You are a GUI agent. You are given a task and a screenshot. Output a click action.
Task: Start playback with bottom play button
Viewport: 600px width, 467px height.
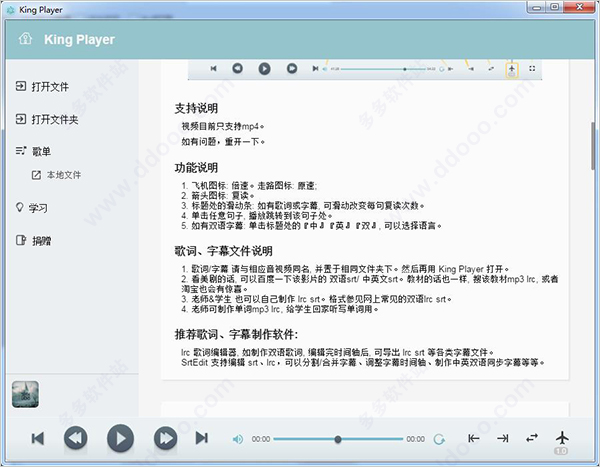pos(121,438)
